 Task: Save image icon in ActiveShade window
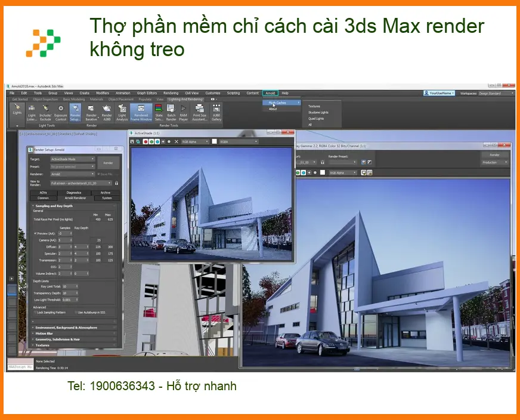pos(132,141)
